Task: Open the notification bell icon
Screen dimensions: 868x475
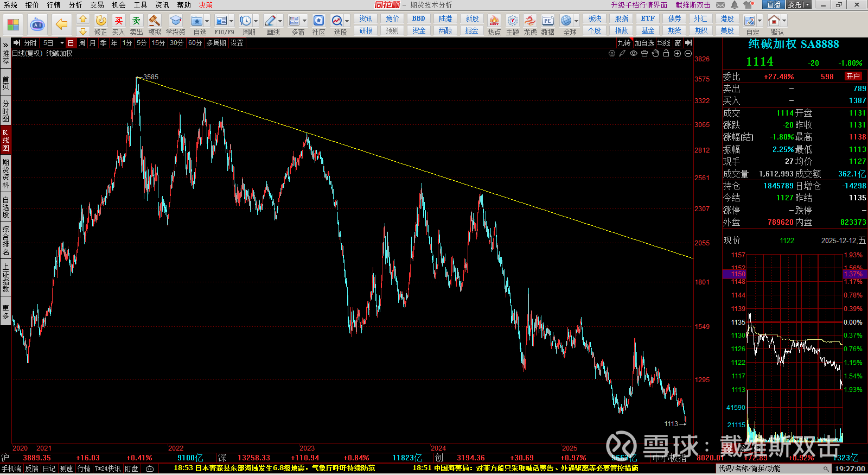Action: pos(735,5)
